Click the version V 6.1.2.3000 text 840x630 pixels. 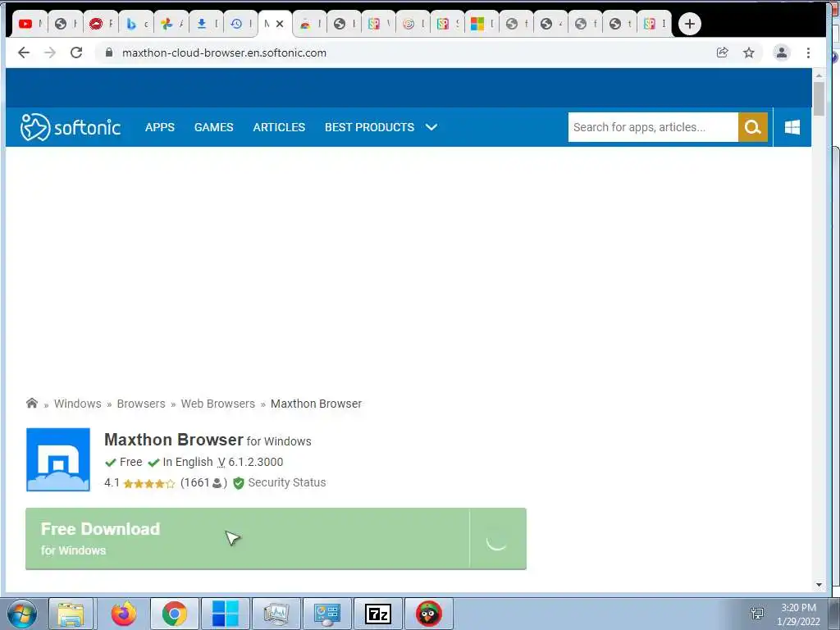pos(250,462)
